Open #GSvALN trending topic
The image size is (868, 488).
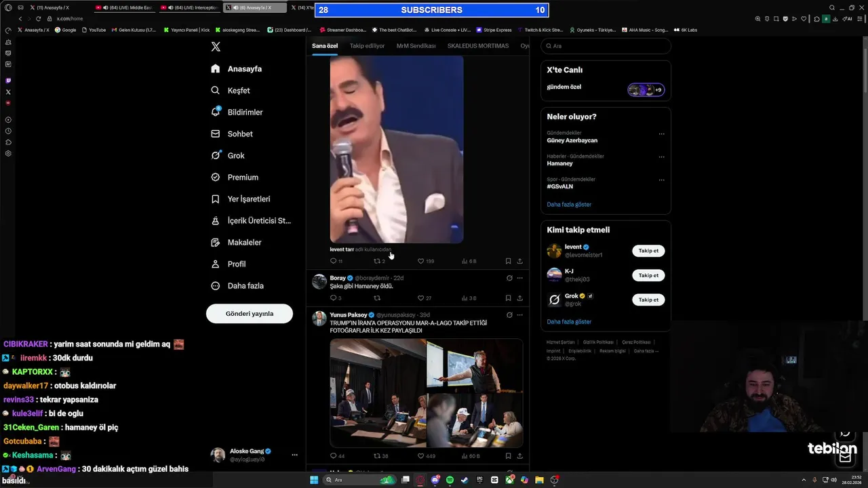tap(559, 186)
